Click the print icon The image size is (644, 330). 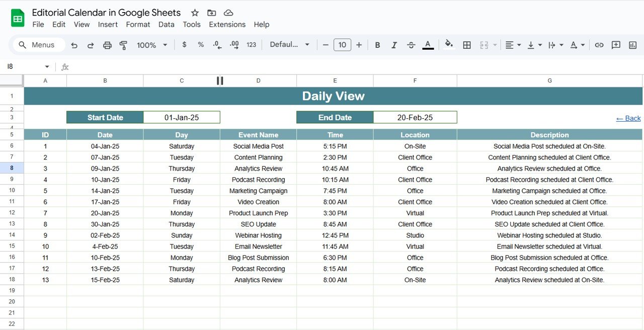107,45
